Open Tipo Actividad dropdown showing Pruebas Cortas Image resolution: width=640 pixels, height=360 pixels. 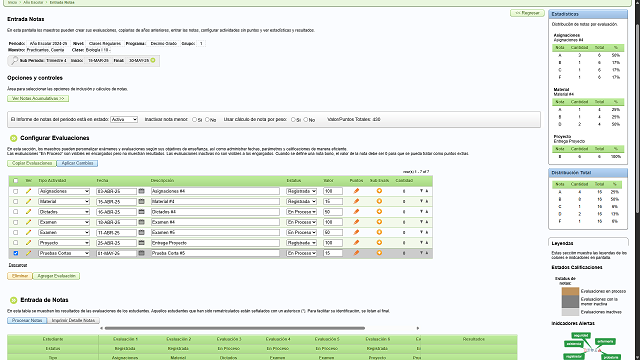click(64, 253)
